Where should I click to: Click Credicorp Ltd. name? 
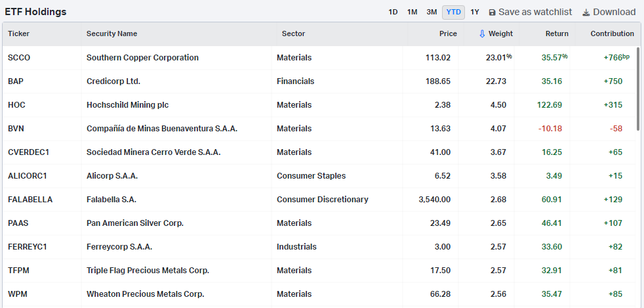click(x=113, y=81)
